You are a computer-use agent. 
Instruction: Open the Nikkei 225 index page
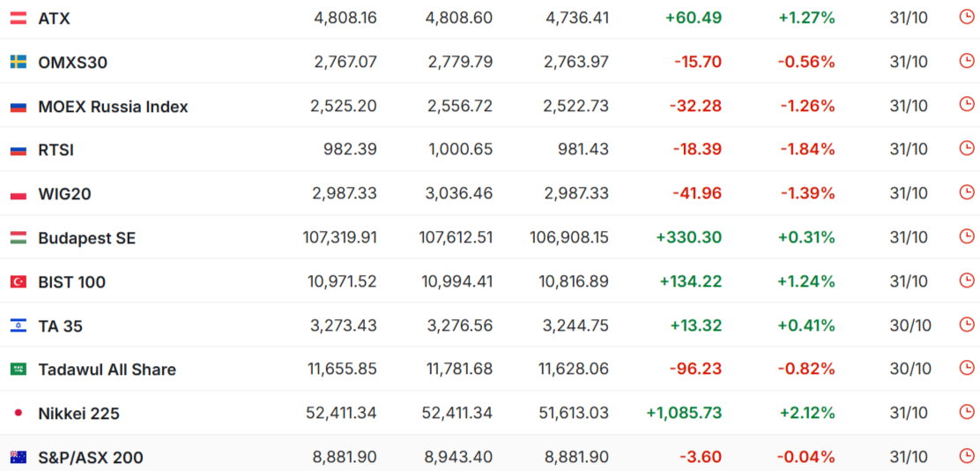[78, 414]
